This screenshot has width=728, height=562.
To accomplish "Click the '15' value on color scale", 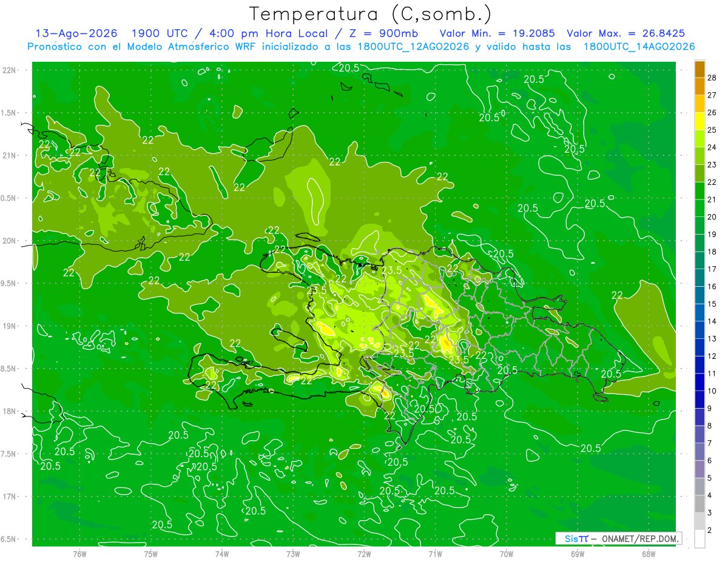I will point(712,304).
